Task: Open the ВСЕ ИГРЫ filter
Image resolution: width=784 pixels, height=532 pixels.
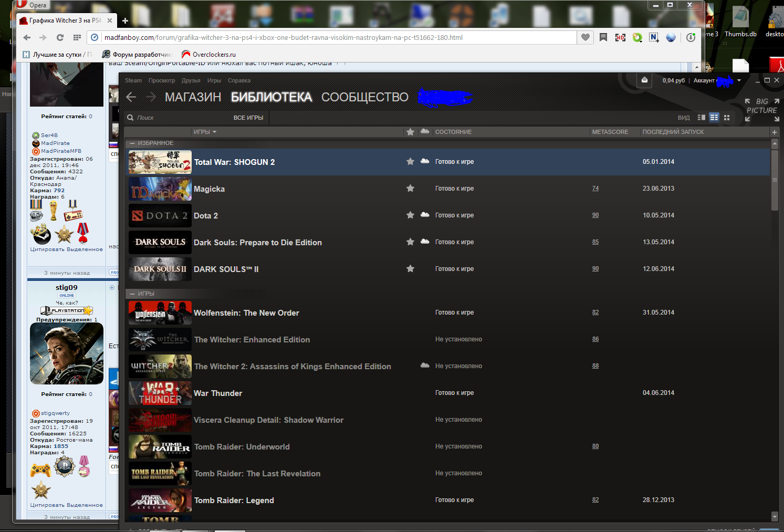Action: click(x=248, y=118)
